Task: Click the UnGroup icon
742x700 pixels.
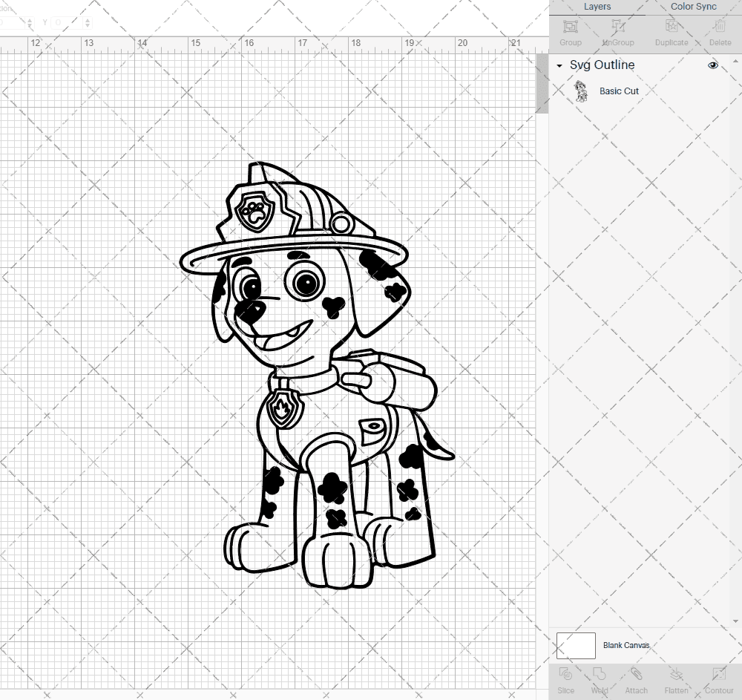Action: click(x=617, y=28)
